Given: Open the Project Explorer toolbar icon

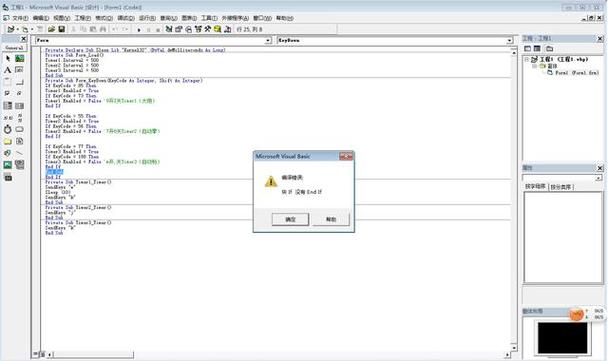Looking at the screenshot, I should pyautogui.click(x=169, y=29).
